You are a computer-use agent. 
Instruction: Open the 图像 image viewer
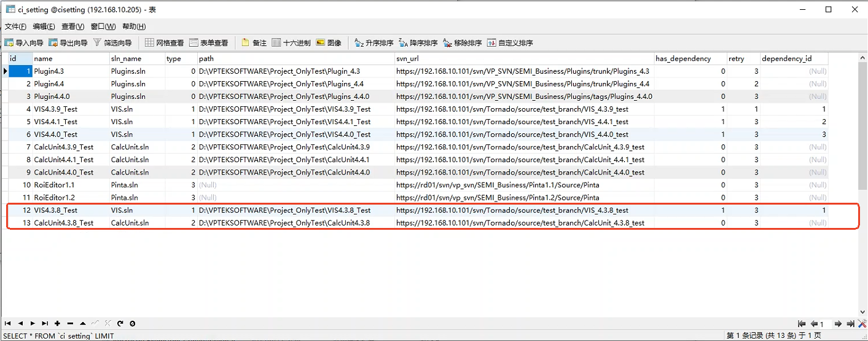click(x=329, y=43)
